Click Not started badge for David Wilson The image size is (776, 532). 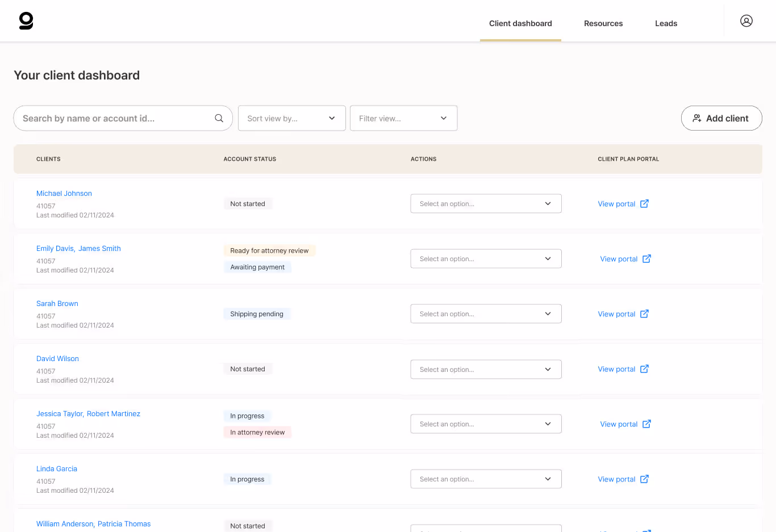pos(248,369)
